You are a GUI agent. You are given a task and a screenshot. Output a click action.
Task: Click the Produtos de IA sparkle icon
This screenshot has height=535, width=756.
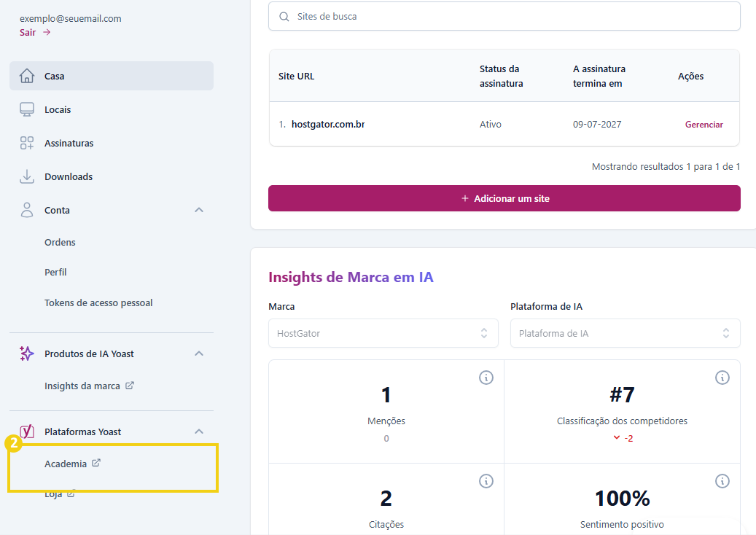tap(27, 354)
